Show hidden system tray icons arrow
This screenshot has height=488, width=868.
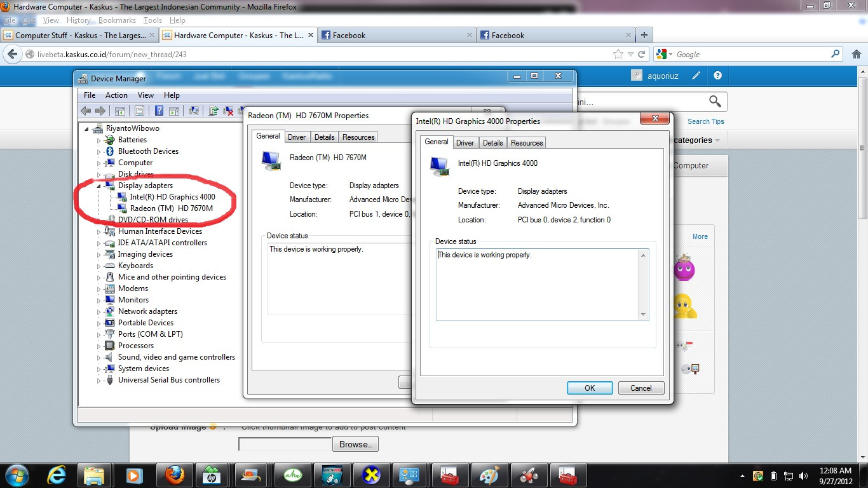[742, 475]
